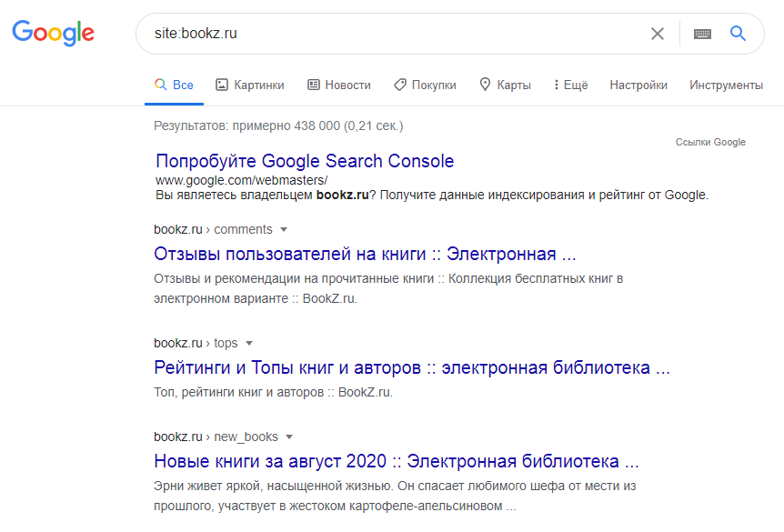Open Настройки menu
Viewport: 784px width, 532px height.
point(638,85)
